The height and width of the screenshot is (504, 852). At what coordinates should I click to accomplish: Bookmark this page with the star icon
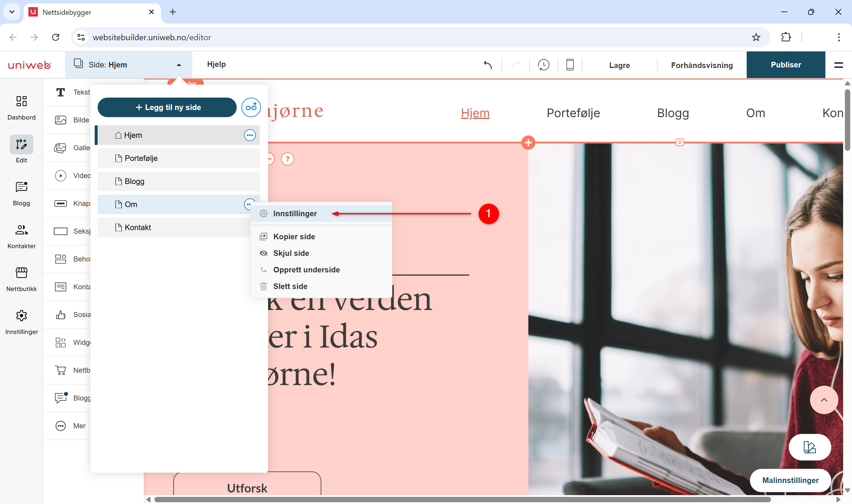point(756,37)
